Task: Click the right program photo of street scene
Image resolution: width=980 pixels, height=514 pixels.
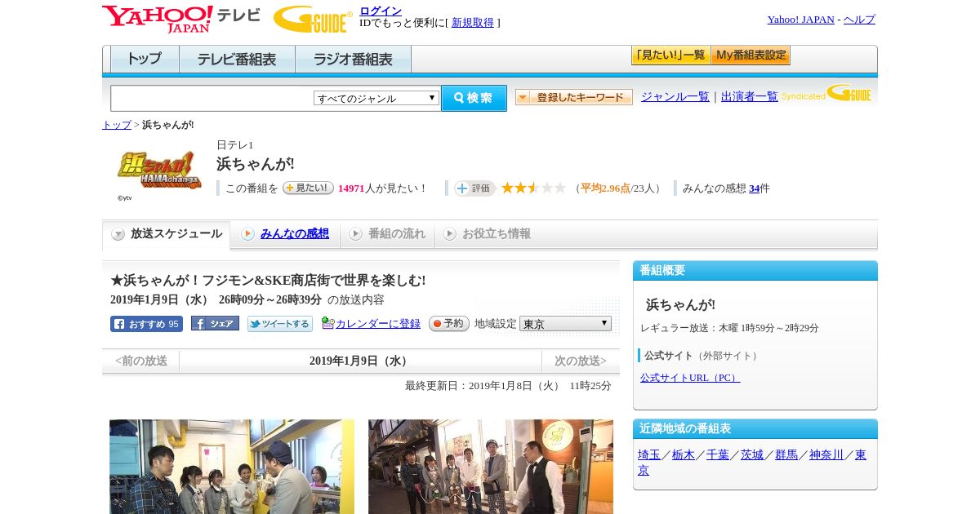Action: (x=491, y=467)
